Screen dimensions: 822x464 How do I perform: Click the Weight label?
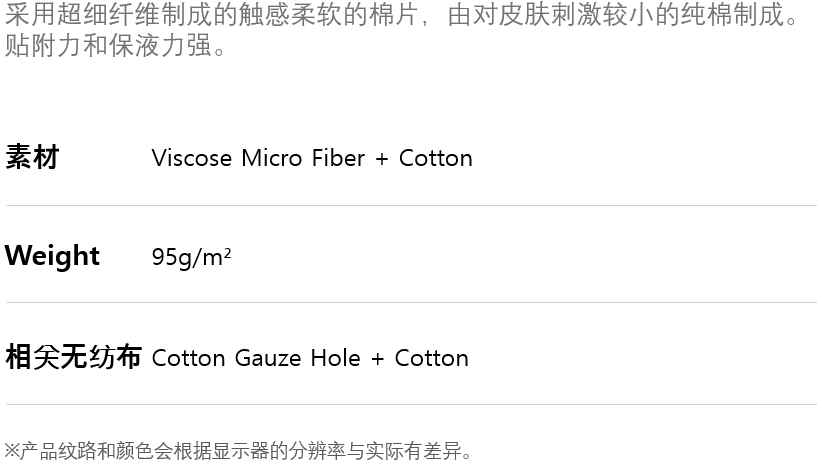(52, 256)
